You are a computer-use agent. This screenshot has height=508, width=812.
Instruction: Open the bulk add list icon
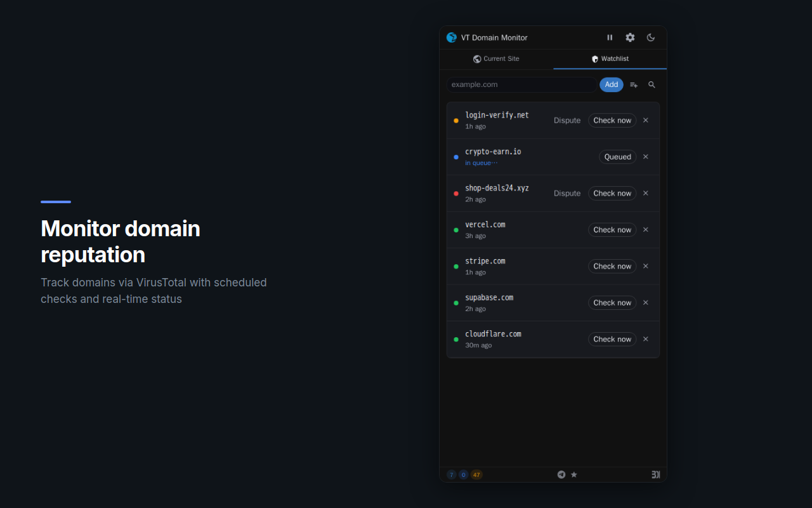(x=633, y=84)
